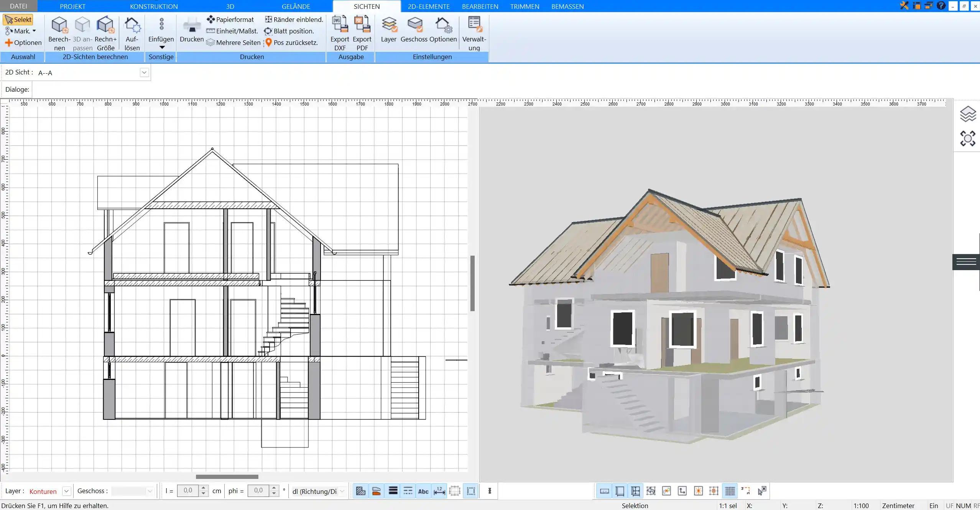Viewport: 980px width, 510px height.
Task: Open the dl (Richtung/Di dropdown
Action: 342,491
